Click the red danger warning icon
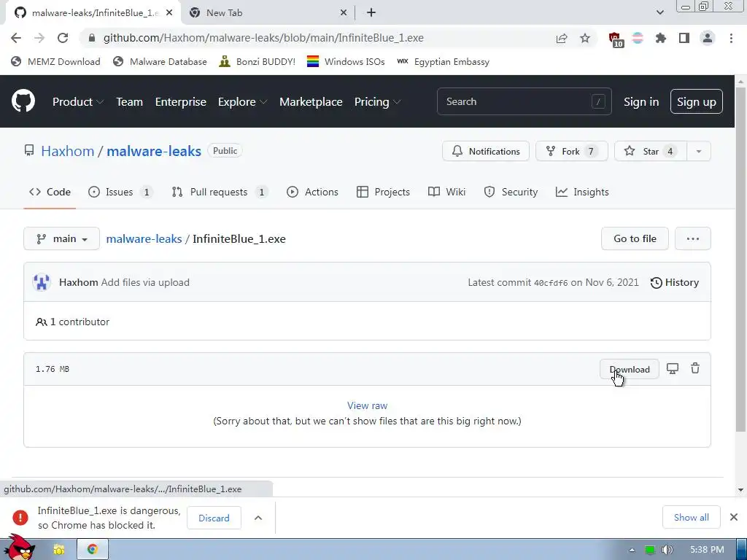This screenshot has height=560, width=747. 20,518
